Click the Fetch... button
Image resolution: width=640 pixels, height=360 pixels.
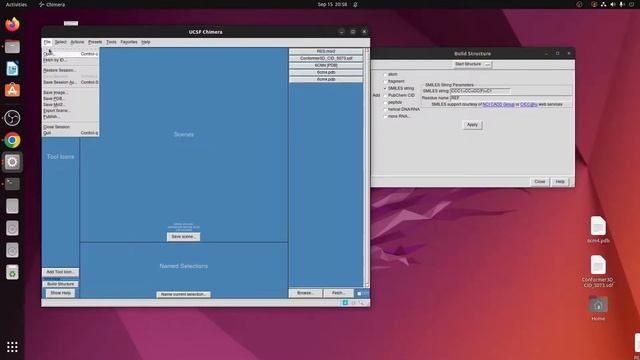click(338, 293)
